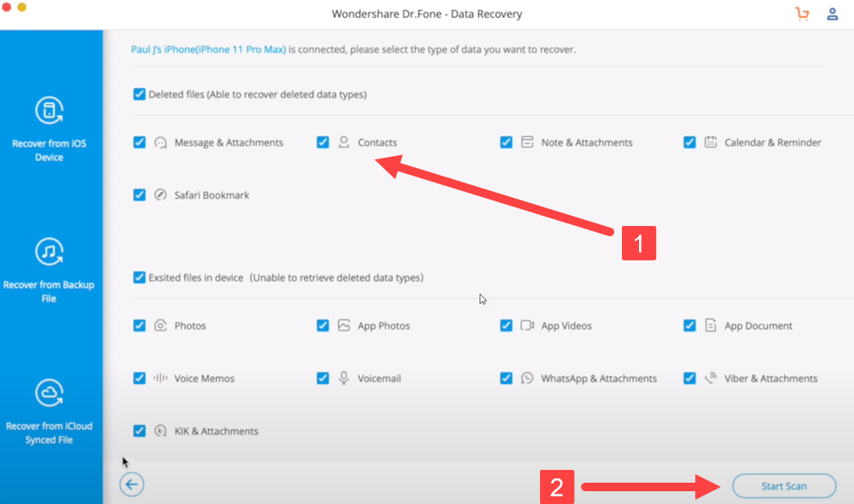
Task: Click the Safari Bookmark label text
Action: [212, 194]
